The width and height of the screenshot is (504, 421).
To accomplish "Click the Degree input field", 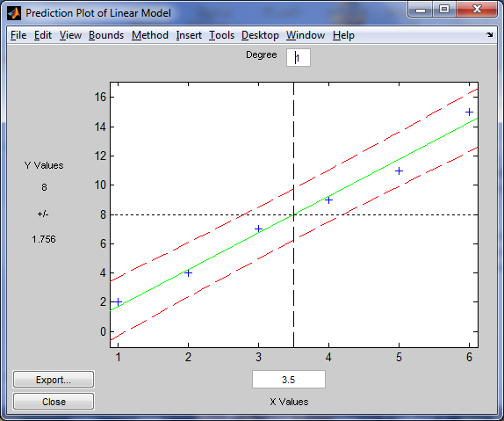I will point(299,58).
